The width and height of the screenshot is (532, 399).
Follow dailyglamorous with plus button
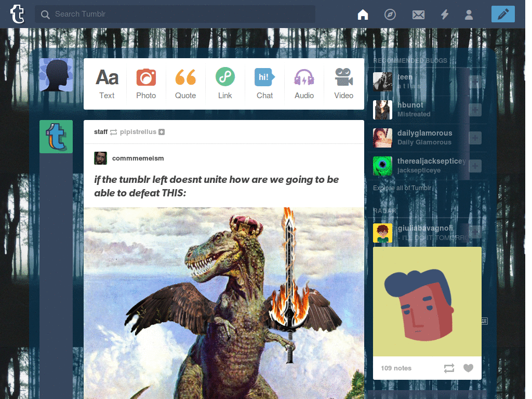tap(475, 138)
